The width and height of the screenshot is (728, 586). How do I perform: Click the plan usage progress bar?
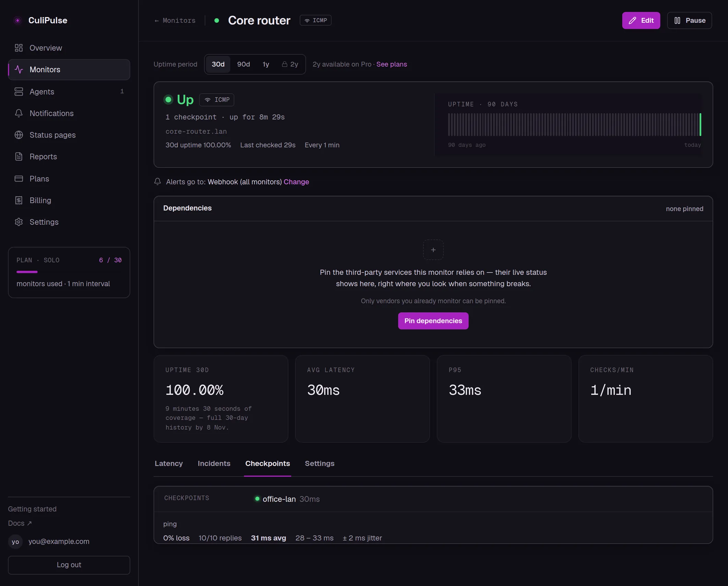(69, 272)
